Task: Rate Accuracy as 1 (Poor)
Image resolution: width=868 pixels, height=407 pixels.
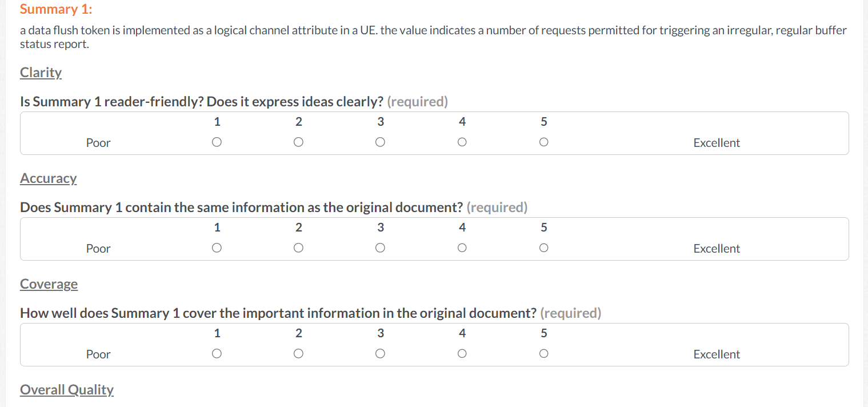Action: pos(217,248)
